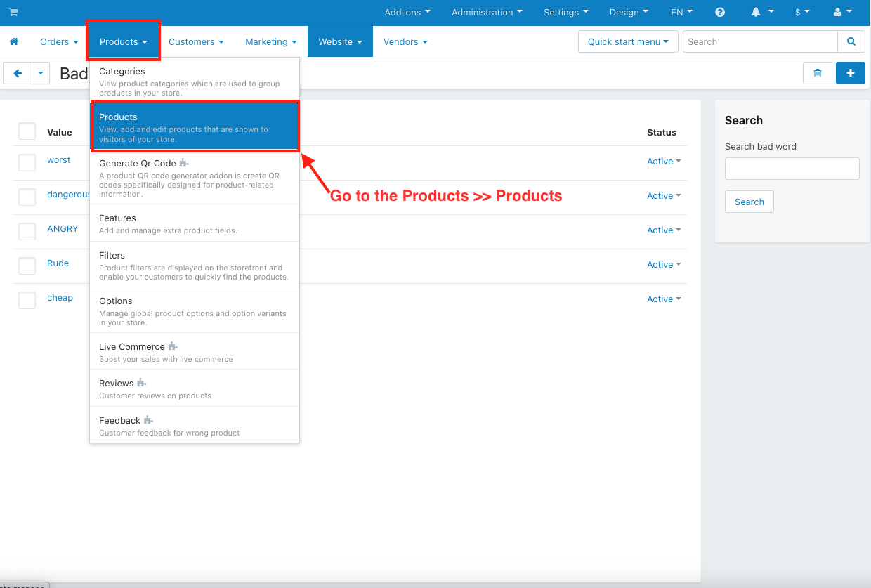Screen dimensions: 871x588
Task: Click the back arrow button
Action: 18,73
